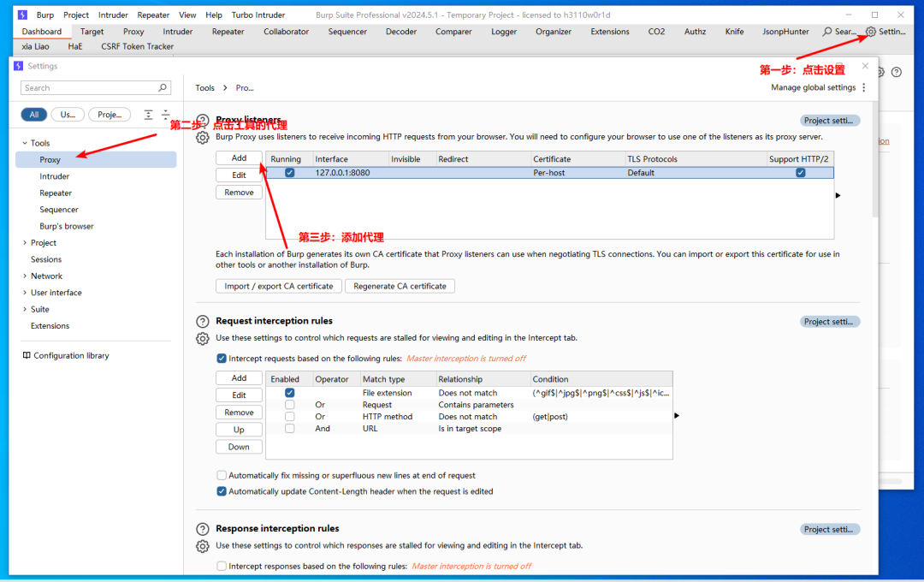
Task: Open help icon for Request interception rules
Action: coord(202,321)
